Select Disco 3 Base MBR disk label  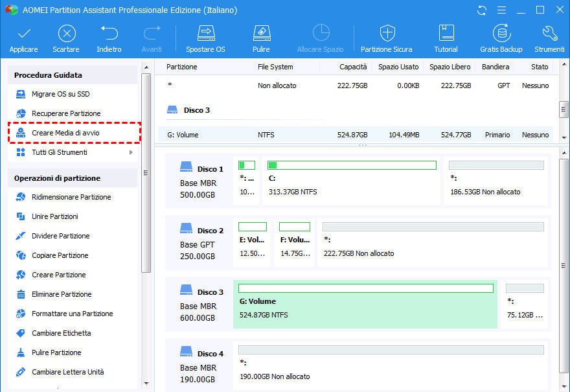point(201,305)
